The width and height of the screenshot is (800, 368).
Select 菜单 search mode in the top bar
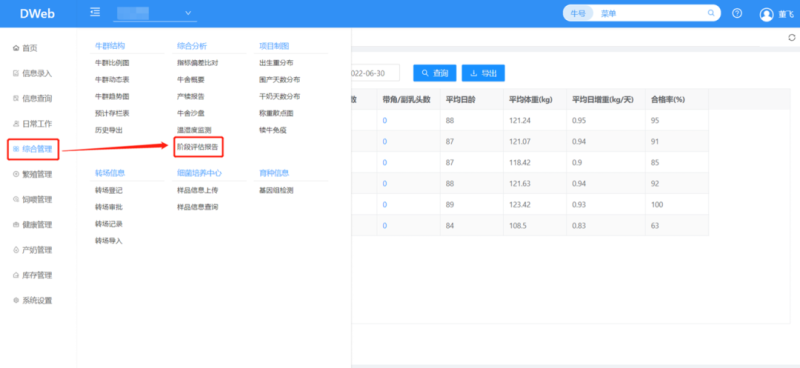coord(609,14)
